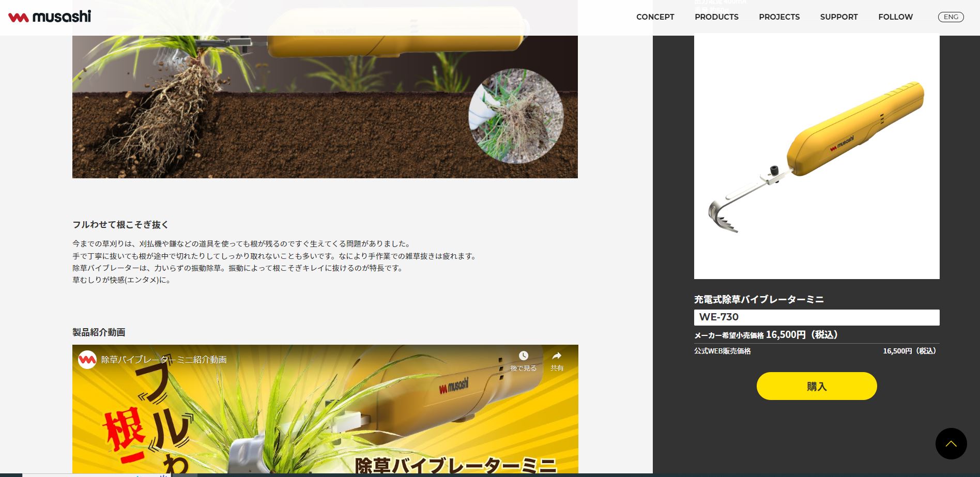The image size is (980, 477).
Task: Click the yellow weeder product image
Action: coord(817,157)
